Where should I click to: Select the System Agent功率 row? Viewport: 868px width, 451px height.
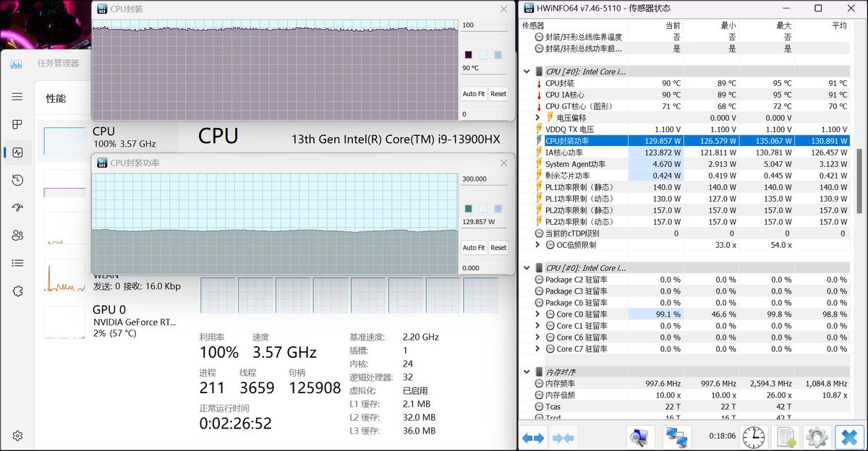coord(685,164)
